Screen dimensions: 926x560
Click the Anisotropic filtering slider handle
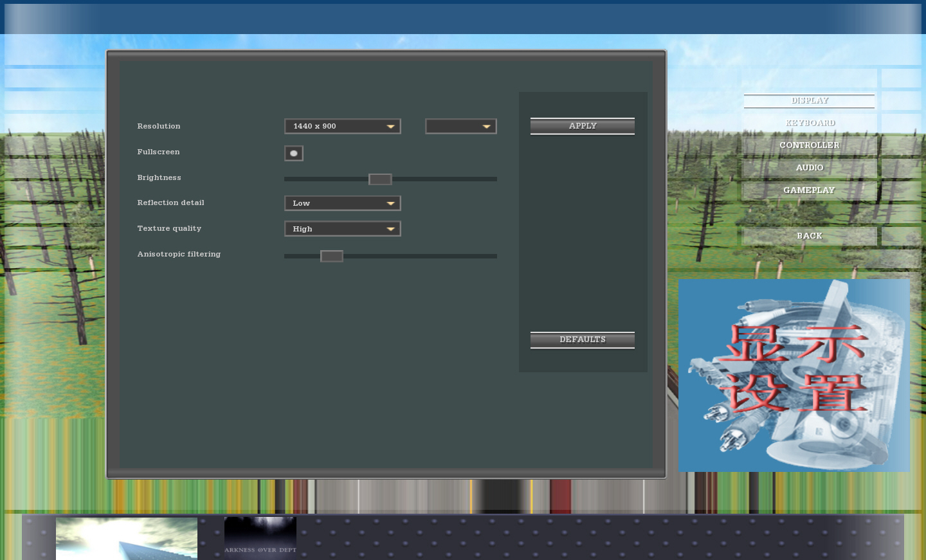tap(332, 257)
